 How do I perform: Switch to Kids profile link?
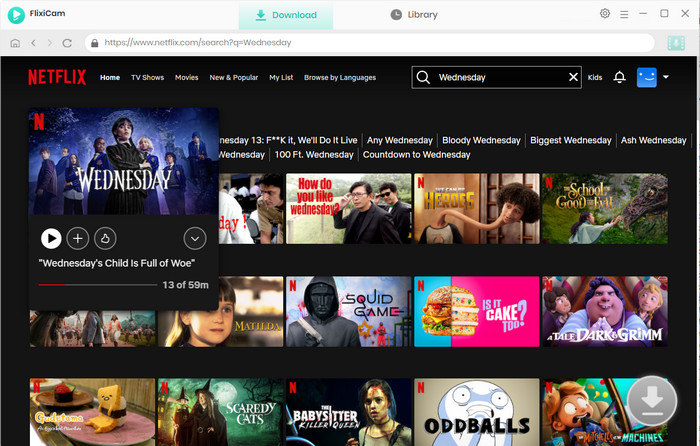click(595, 77)
